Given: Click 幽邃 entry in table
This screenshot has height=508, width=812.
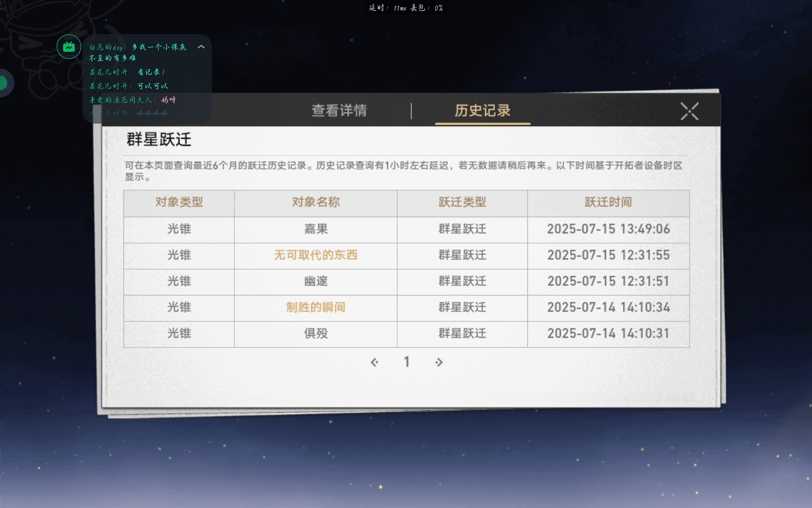Looking at the screenshot, I should [315, 282].
